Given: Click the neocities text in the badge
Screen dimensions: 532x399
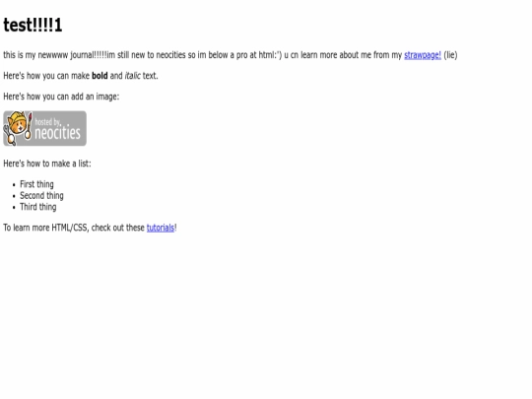Looking at the screenshot, I should pyautogui.click(x=58, y=133).
